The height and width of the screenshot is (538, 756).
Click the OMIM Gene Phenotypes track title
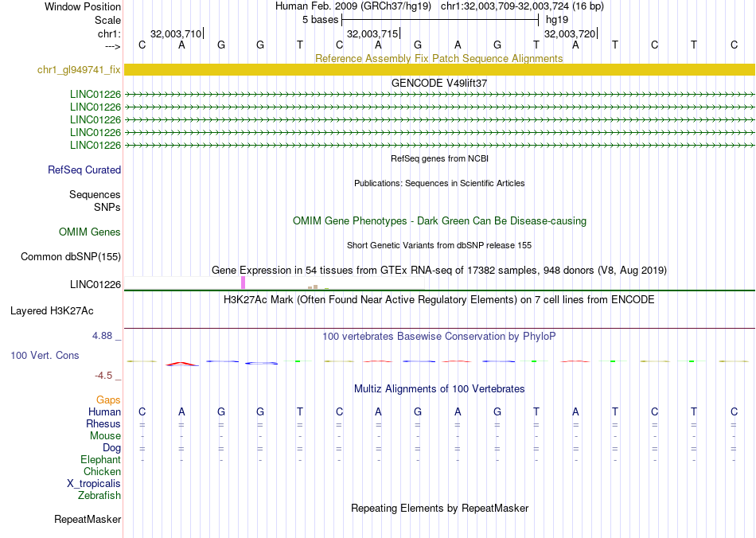point(440,220)
